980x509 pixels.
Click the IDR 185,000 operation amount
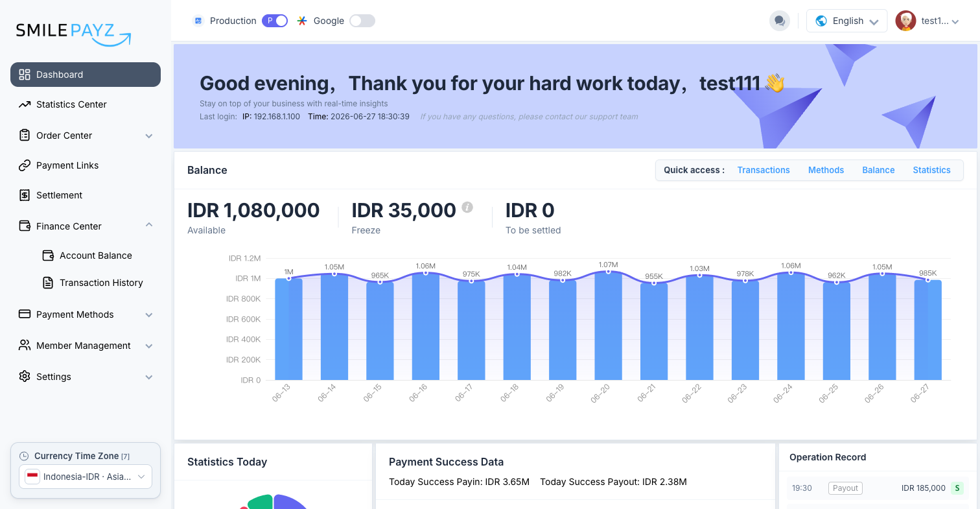point(924,488)
